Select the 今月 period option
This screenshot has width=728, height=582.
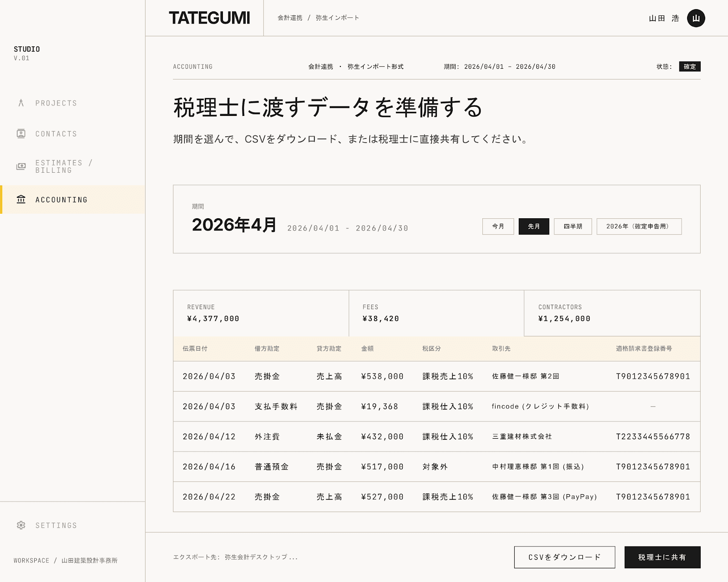[498, 226]
